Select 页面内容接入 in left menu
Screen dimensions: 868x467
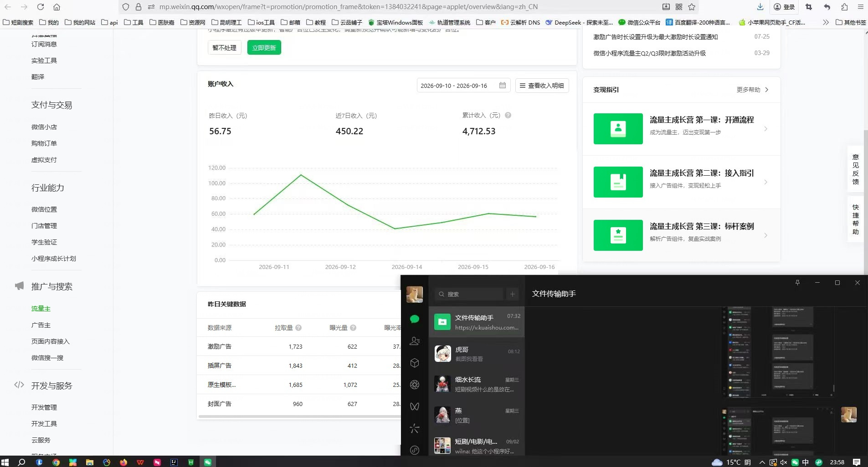tap(51, 341)
